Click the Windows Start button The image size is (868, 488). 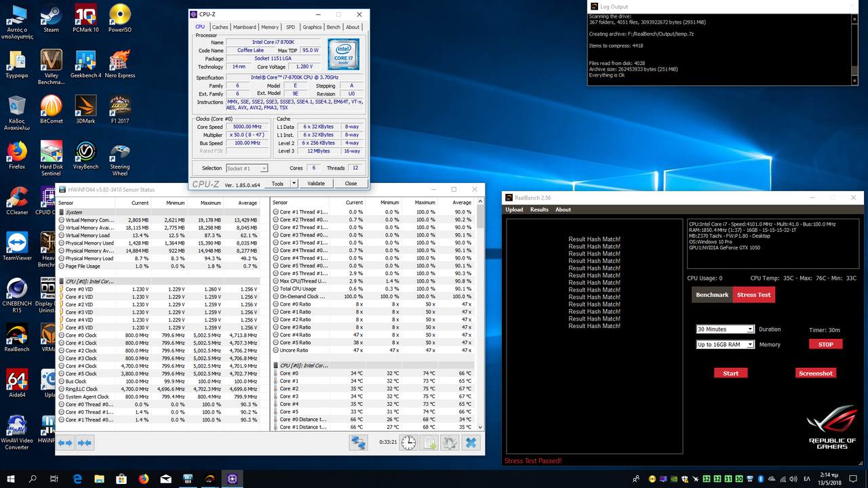(x=11, y=479)
